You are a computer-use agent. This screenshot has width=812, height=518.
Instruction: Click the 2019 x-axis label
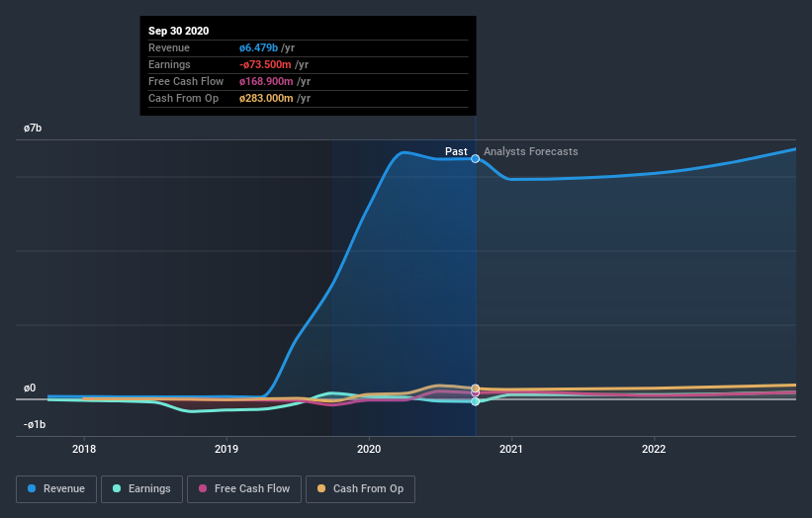click(x=226, y=449)
